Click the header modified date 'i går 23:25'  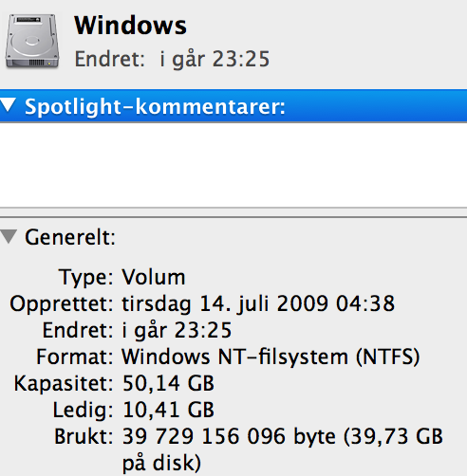[215, 59]
